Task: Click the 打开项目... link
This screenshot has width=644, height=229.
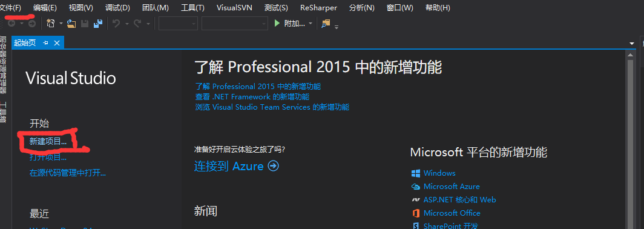Action: point(48,157)
